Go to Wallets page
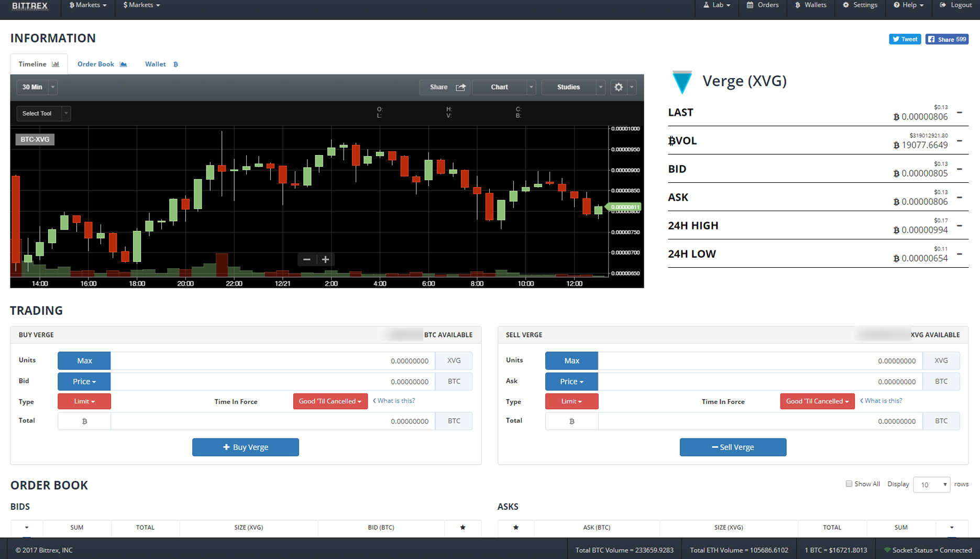Screen dimensions: 980x559 [810, 5]
